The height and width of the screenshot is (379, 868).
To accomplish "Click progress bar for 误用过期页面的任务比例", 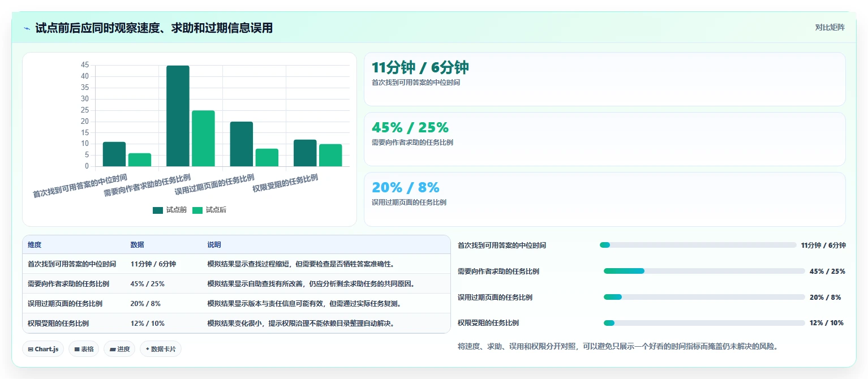I will click(704, 297).
